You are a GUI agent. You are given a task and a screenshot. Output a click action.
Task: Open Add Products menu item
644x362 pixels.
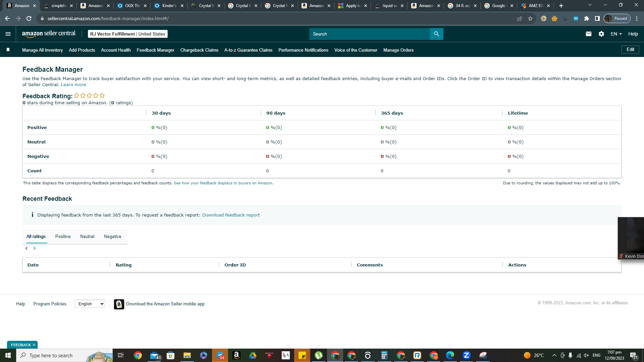(82, 50)
